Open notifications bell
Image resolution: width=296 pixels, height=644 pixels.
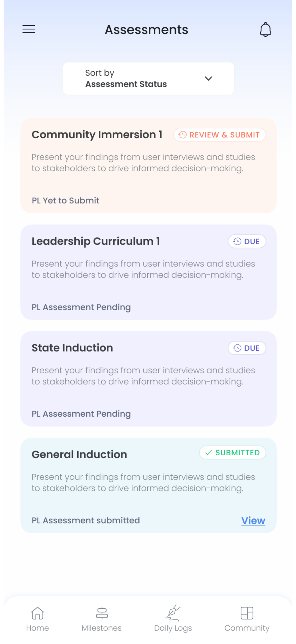tap(265, 29)
